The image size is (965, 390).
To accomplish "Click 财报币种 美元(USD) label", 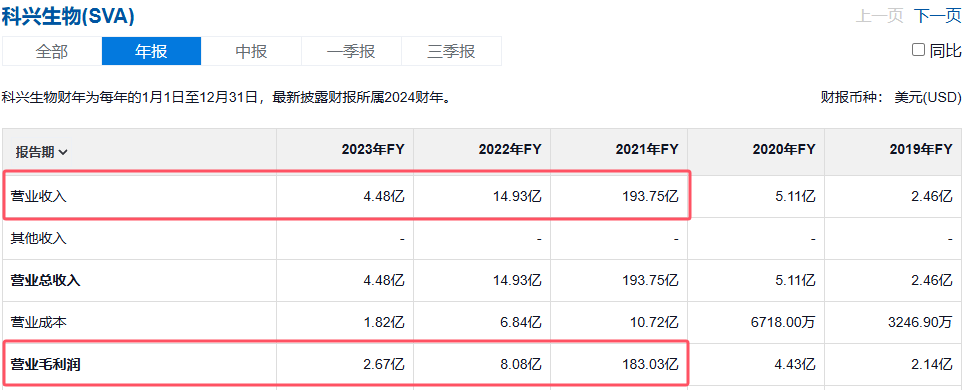I will click(x=891, y=97).
